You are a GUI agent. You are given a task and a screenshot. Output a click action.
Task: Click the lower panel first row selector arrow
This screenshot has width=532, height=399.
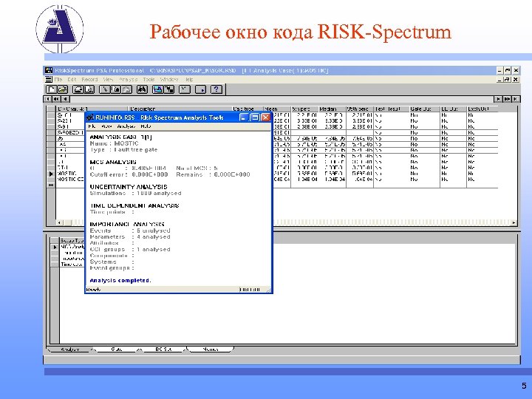click(55, 247)
